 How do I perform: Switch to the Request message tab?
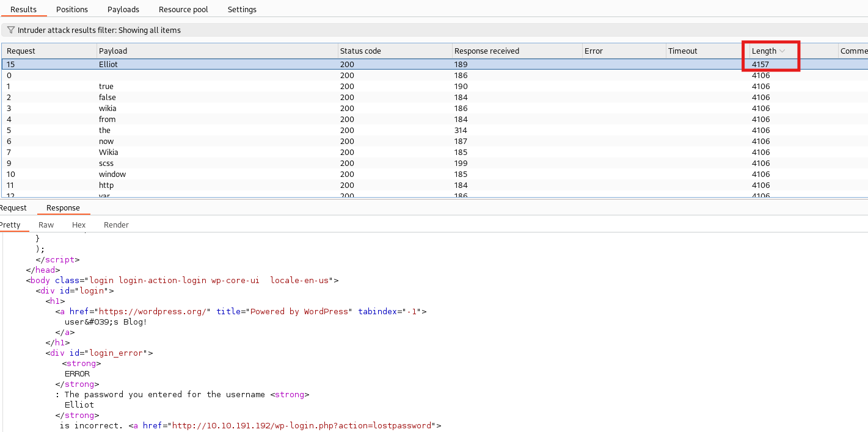(13, 207)
